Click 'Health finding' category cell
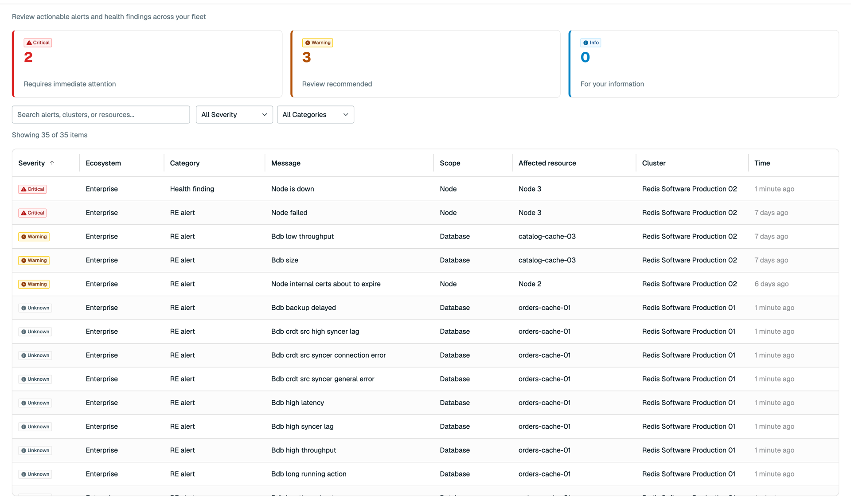The width and height of the screenshot is (851, 504). pyautogui.click(x=192, y=189)
